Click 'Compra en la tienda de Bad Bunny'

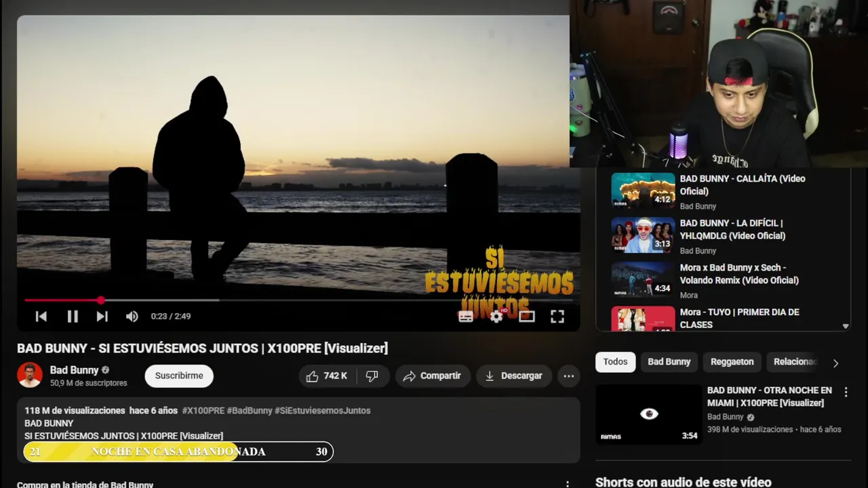coord(85,485)
